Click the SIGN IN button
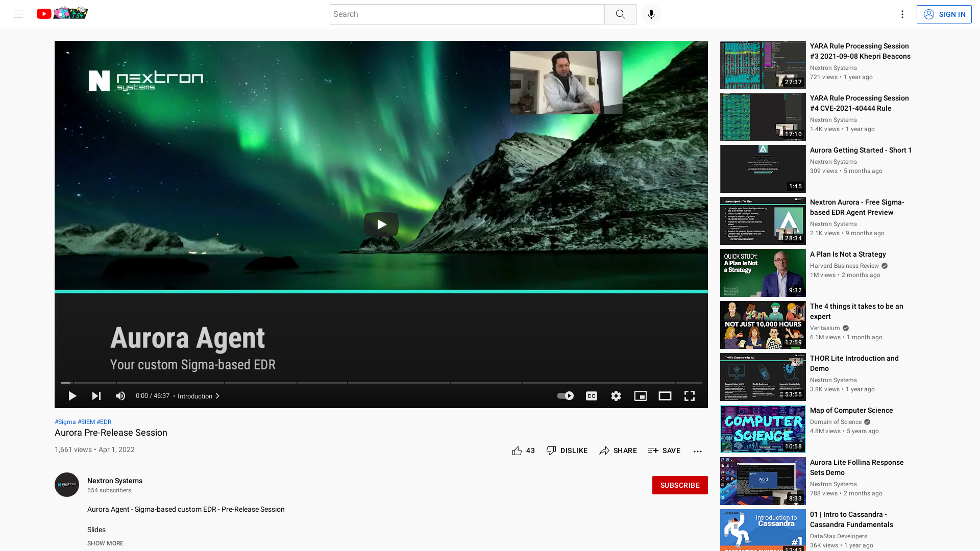Screen dimensions: 980x551 coord(944,14)
